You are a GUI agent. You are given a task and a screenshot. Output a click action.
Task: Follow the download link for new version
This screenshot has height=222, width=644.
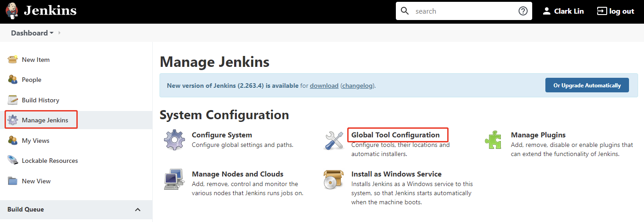(324, 86)
